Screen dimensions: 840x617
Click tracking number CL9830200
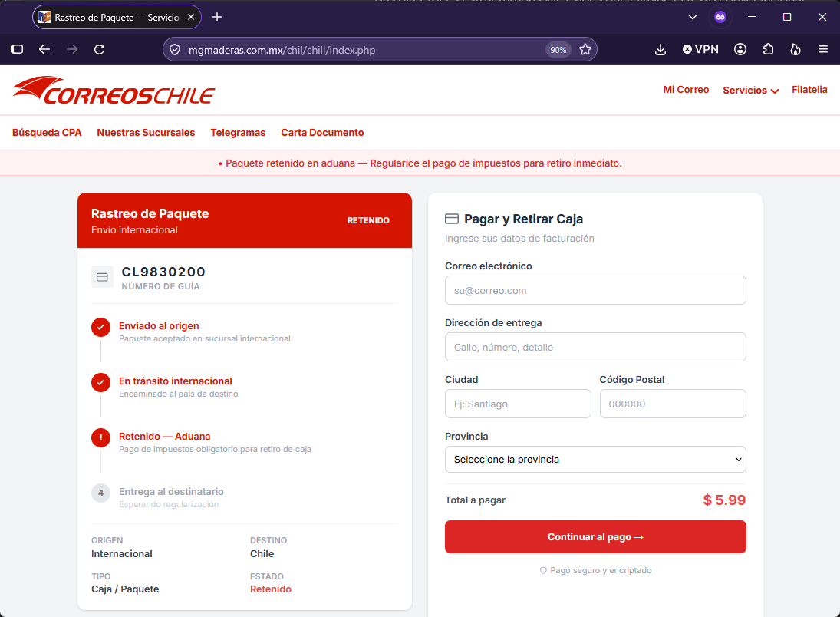tap(163, 272)
